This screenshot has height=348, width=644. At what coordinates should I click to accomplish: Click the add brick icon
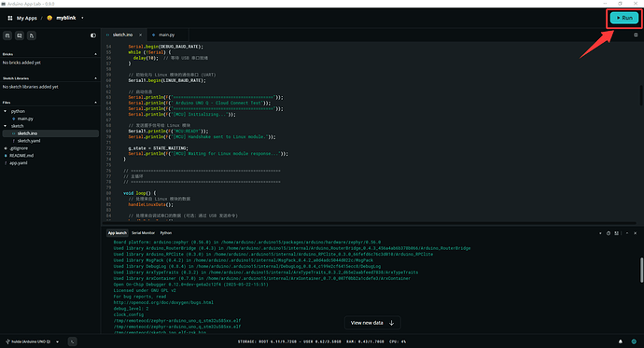[7, 35]
